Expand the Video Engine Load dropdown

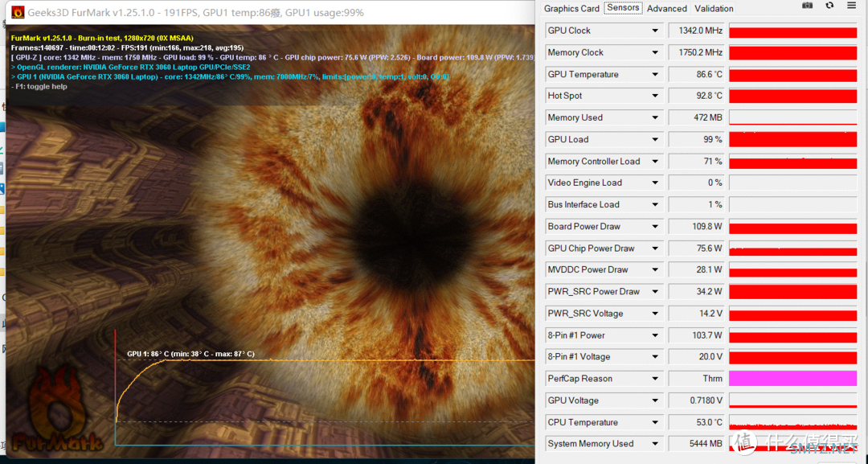[x=655, y=183]
